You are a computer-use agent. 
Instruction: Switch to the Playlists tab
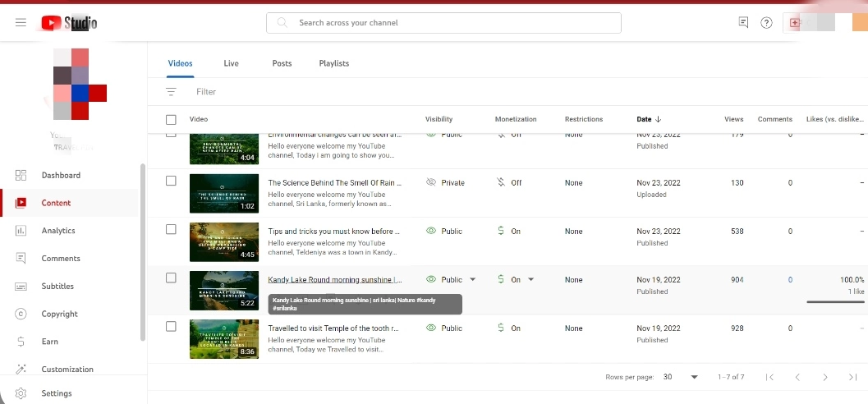[333, 64]
